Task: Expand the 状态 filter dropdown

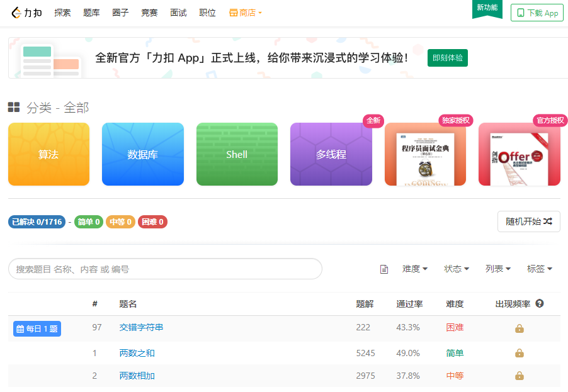Action: tap(457, 269)
